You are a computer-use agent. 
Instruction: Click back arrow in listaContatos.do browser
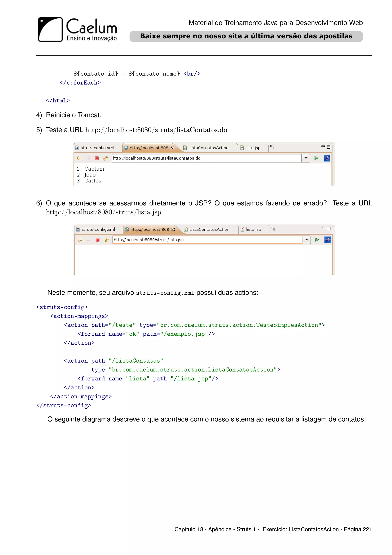(79, 158)
